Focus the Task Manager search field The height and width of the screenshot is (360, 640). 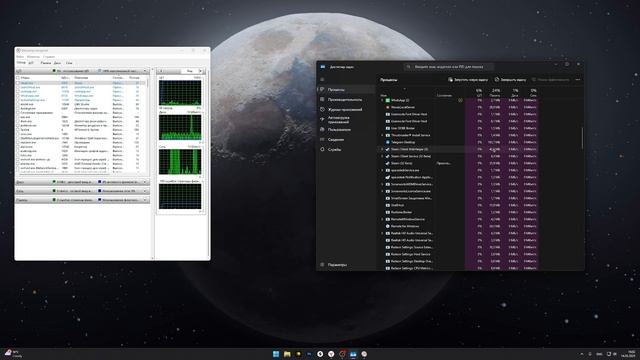449,67
